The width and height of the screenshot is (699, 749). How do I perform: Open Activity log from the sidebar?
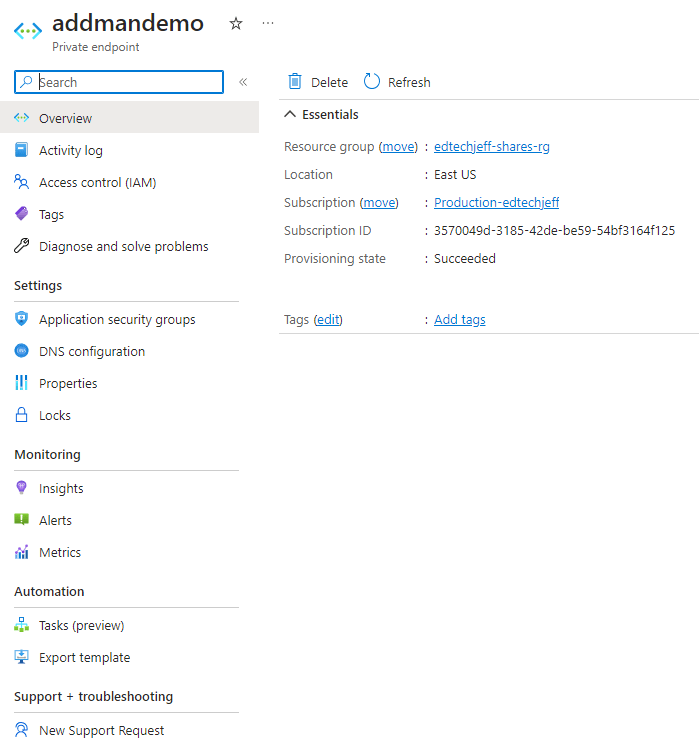coord(70,150)
